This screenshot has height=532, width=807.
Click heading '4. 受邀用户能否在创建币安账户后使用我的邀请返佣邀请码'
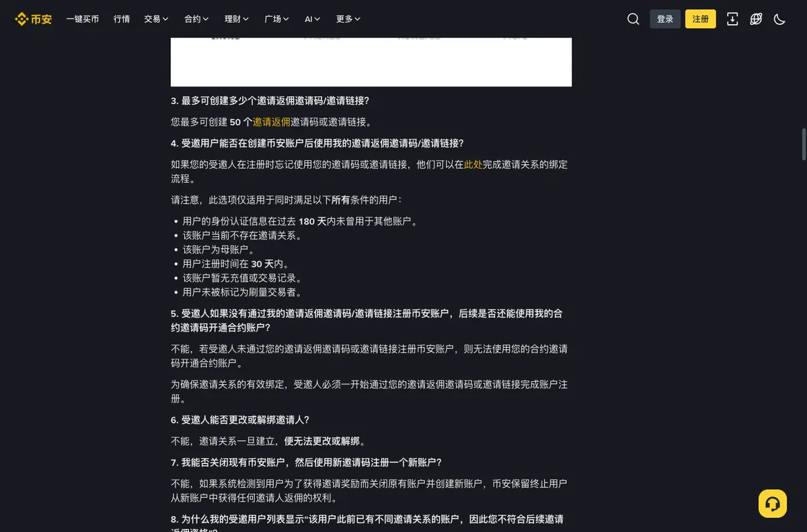coord(317,143)
